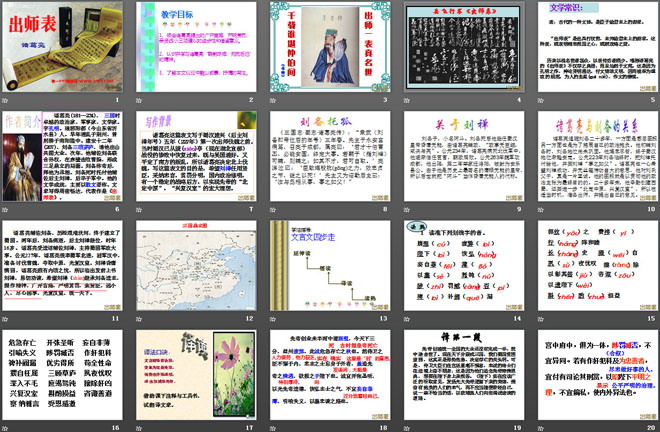Click animation star under slide 1
Screen dimensions: 660x432
pos(5,100)
